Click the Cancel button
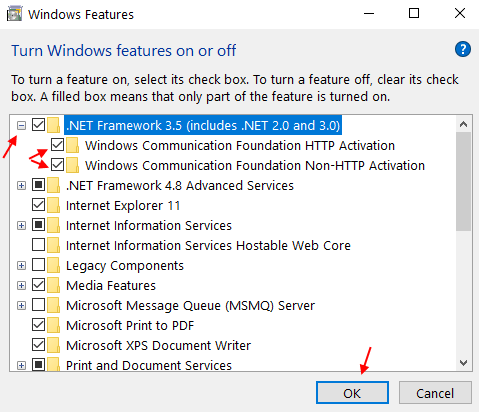Screen dimensions: 479x412 click(435, 393)
